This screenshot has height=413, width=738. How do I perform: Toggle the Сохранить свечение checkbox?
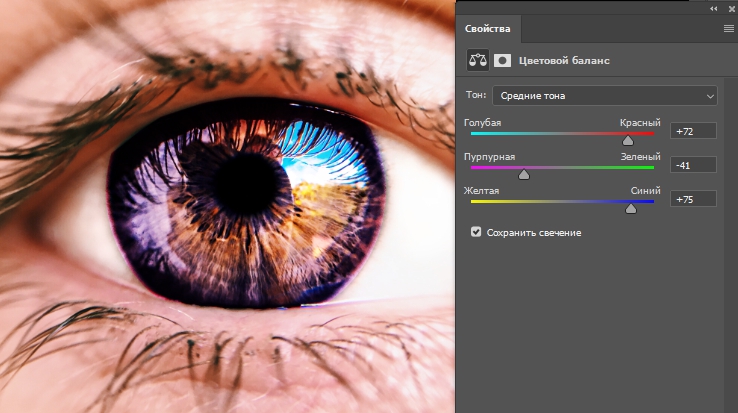click(x=476, y=232)
